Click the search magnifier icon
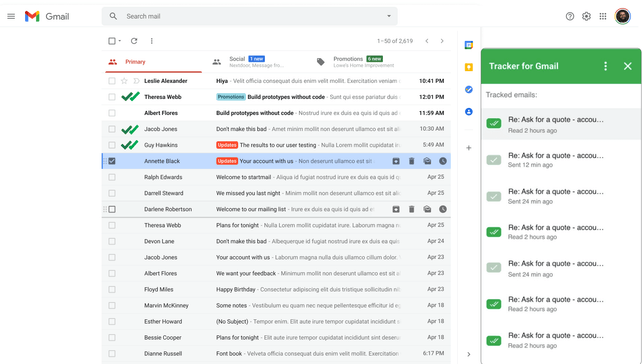642x364 pixels. click(113, 16)
